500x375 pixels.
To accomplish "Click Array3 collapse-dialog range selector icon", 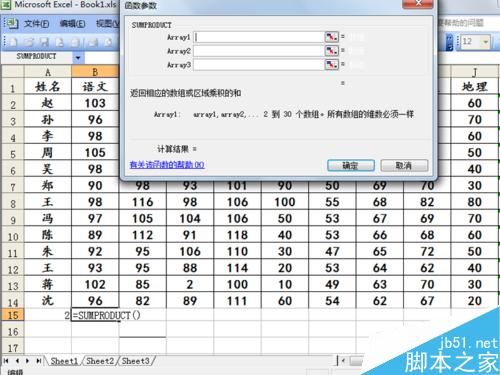I will click(x=331, y=64).
